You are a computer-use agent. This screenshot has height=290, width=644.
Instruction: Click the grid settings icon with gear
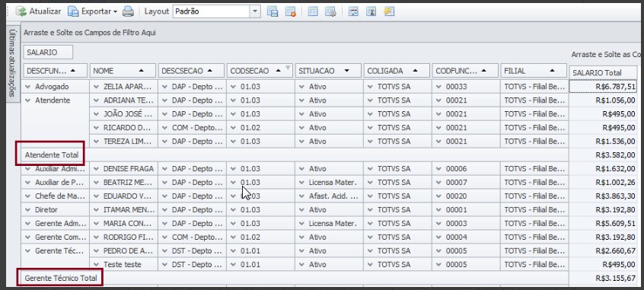coord(330,11)
